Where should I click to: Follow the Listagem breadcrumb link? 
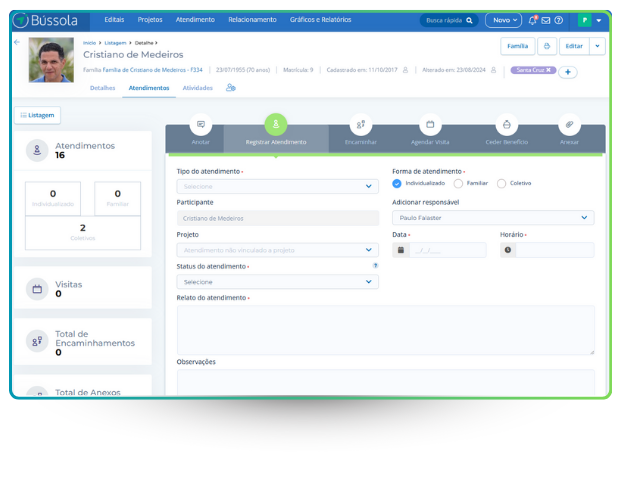click(x=115, y=43)
